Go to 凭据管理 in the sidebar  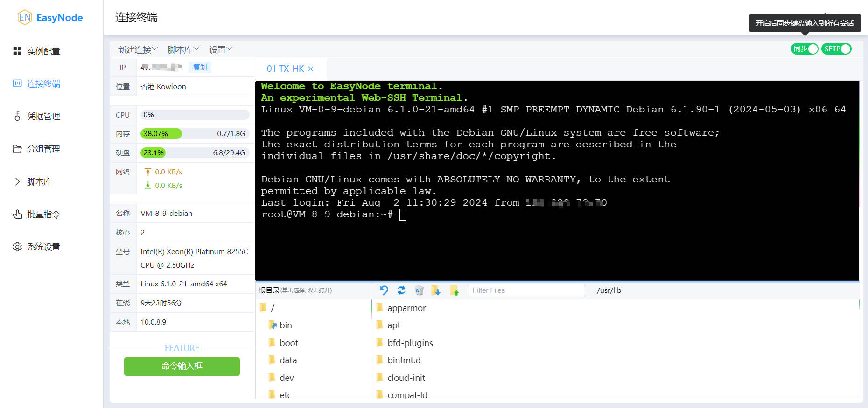43,117
